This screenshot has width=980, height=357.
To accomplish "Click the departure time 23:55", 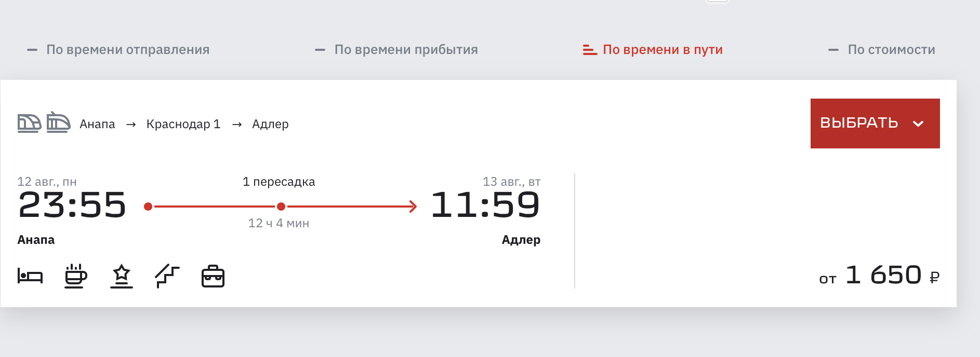I will point(72,205).
